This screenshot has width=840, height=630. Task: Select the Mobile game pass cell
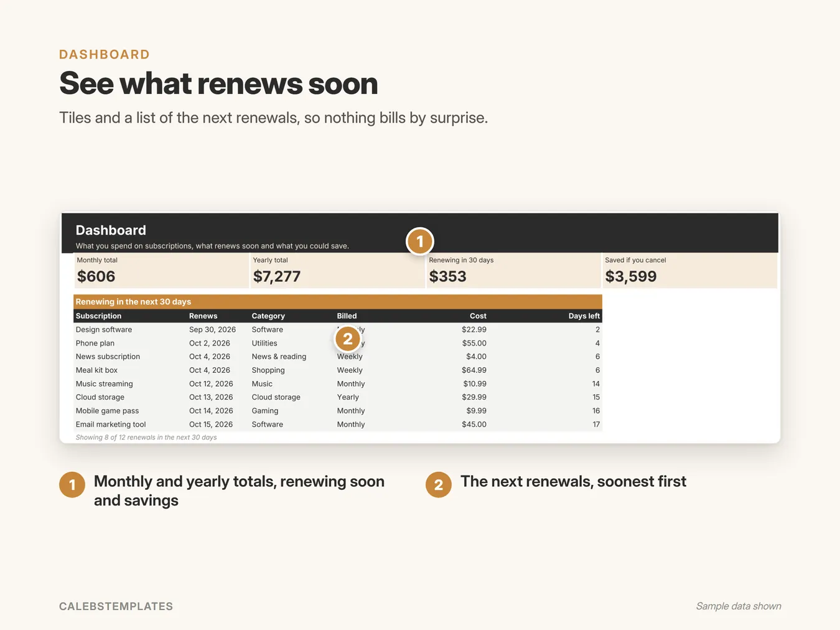click(107, 411)
